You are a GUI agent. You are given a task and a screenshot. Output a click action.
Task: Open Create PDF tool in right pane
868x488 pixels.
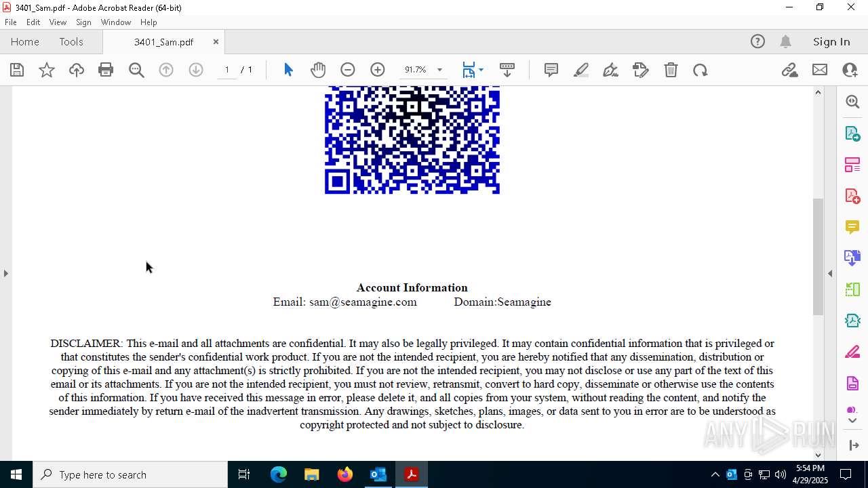coord(852,196)
